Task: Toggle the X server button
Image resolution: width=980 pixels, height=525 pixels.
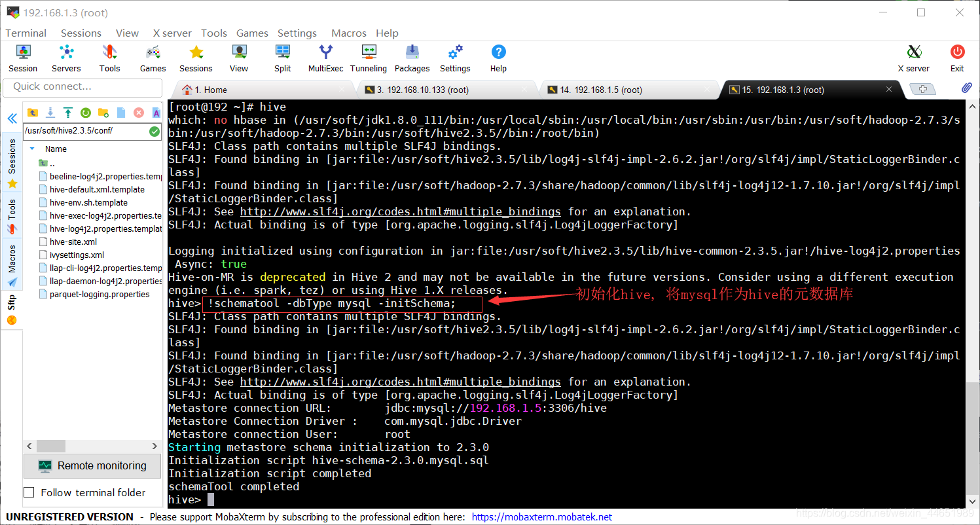Action: pyautogui.click(x=913, y=58)
